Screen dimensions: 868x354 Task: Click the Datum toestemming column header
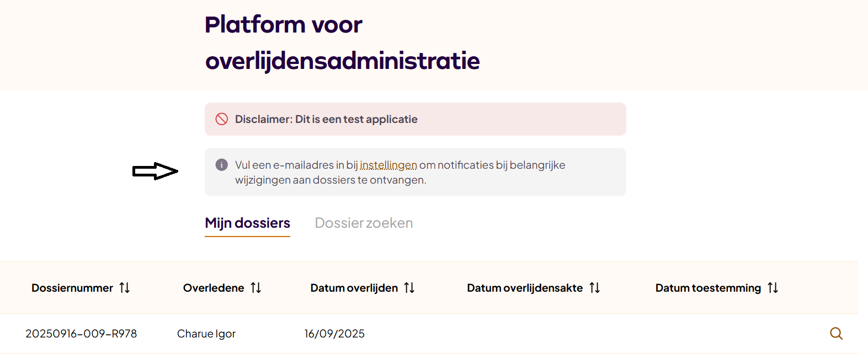tap(707, 287)
